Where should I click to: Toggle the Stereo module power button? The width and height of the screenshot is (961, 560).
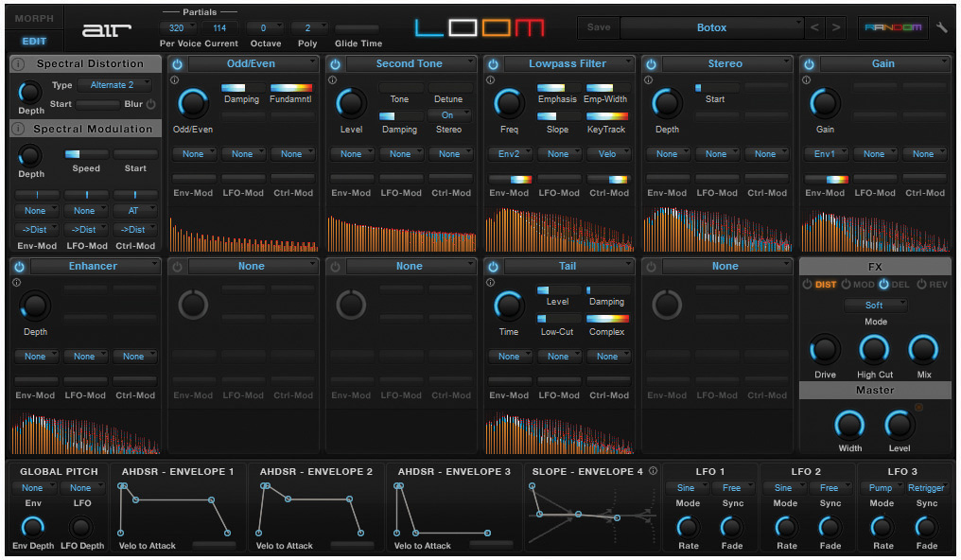[651, 63]
